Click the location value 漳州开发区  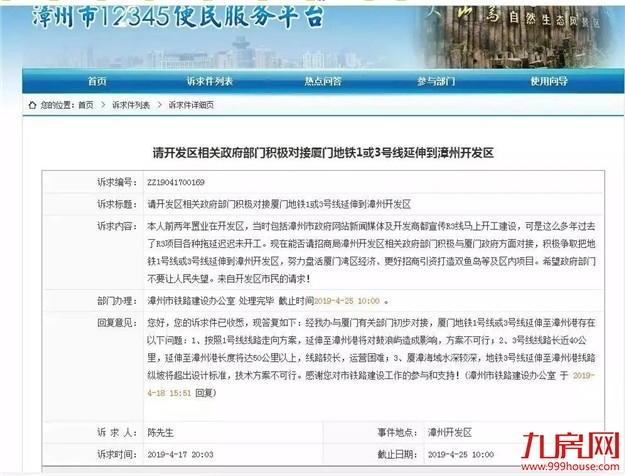coord(450,433)
